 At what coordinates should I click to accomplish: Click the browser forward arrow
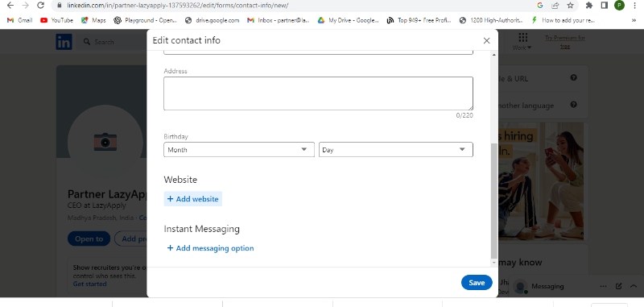coord(26,6)
